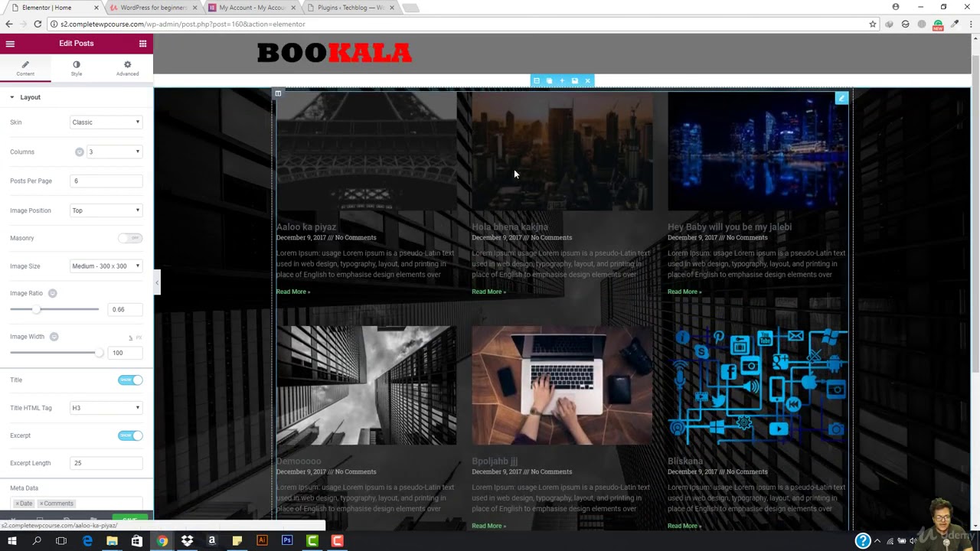Open the Chrome profile account icon
The image size is (980, 551).
click(x=896, y=7)
